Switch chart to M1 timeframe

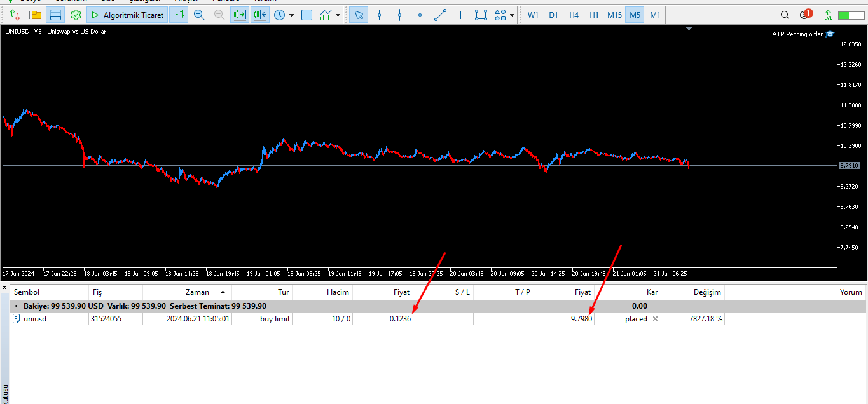(655, 15)
